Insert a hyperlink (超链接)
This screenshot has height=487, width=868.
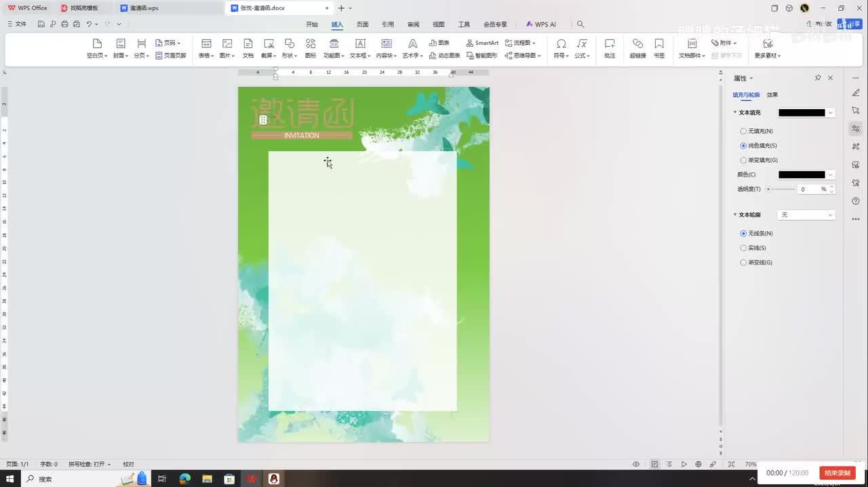(637, 48)
